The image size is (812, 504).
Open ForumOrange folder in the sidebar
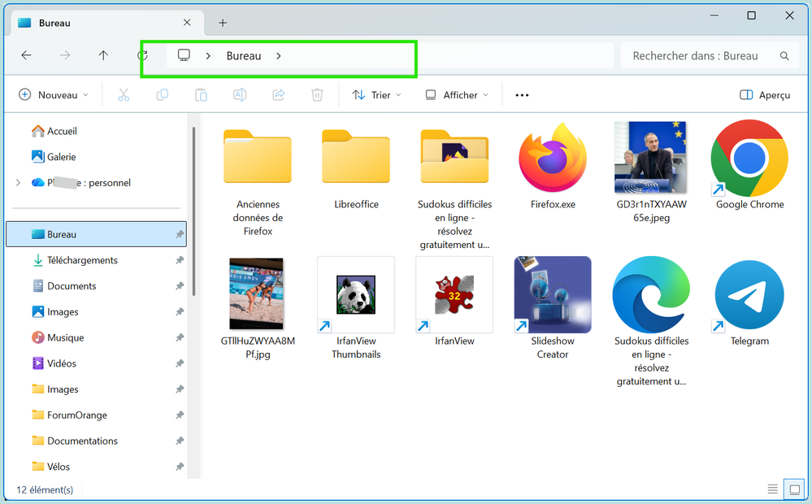(70, 415)
